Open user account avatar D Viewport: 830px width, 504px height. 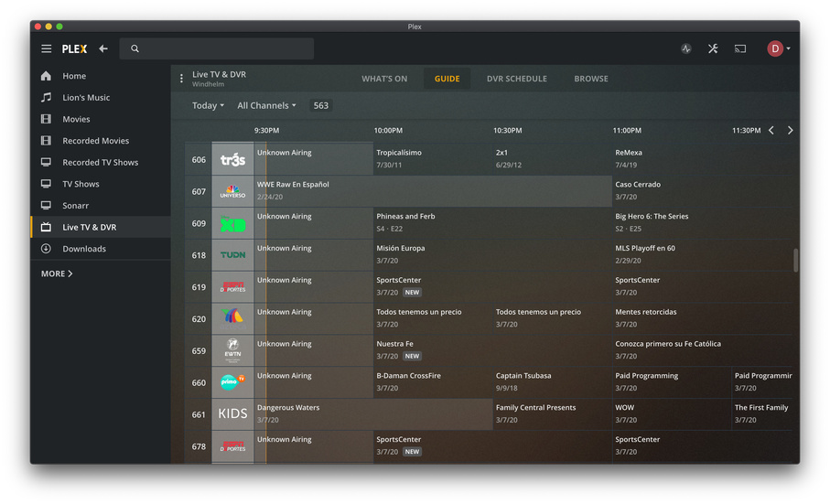point(775,48)
